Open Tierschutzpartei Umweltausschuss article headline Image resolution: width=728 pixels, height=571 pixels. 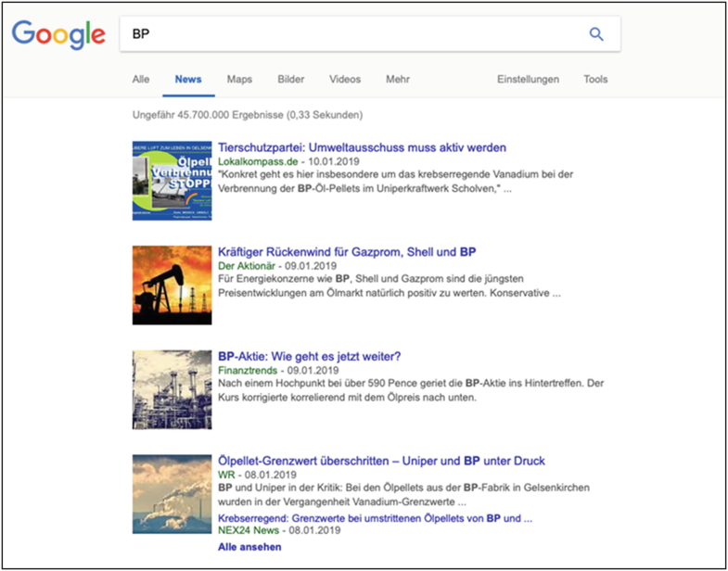[362, 147]
